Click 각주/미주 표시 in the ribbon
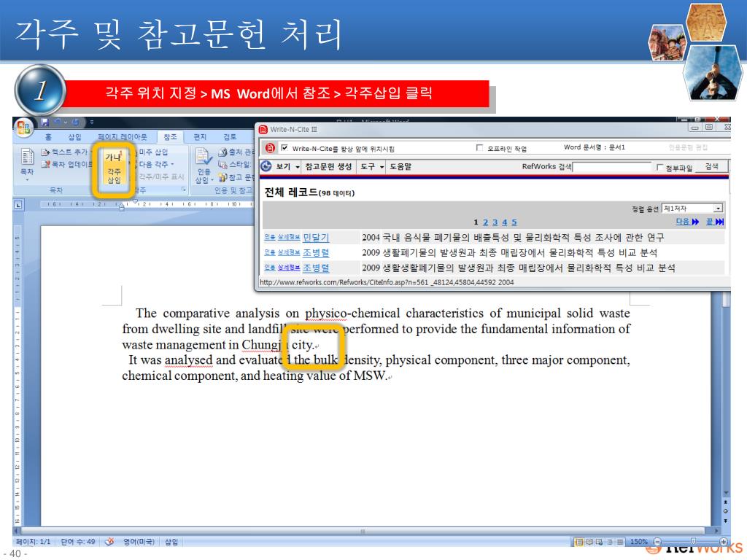Screen dimensions: 747x560 (x=160, y=176)
